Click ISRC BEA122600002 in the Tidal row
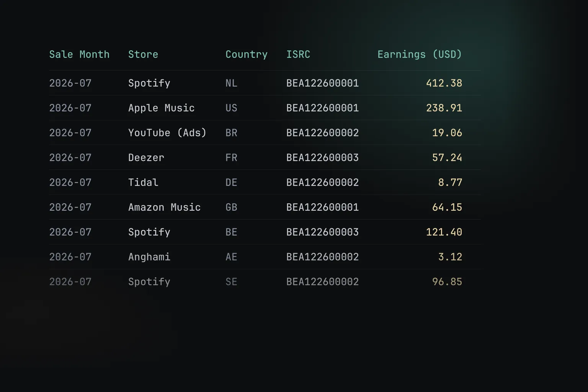Screen dimensions: 588x392 pos(322,183)
